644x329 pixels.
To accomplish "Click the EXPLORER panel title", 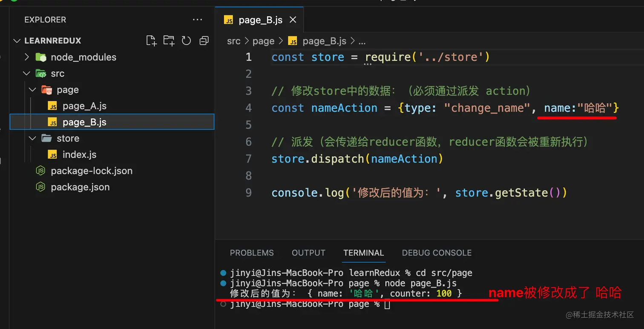I will click(x=45, y=20).
